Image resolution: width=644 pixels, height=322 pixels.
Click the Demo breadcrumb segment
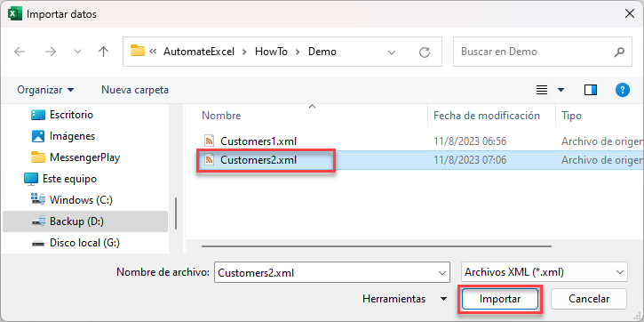pos(322,52)
